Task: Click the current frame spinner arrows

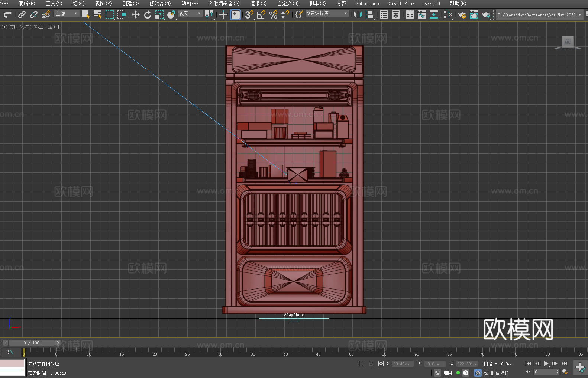Action: (557, 372)
